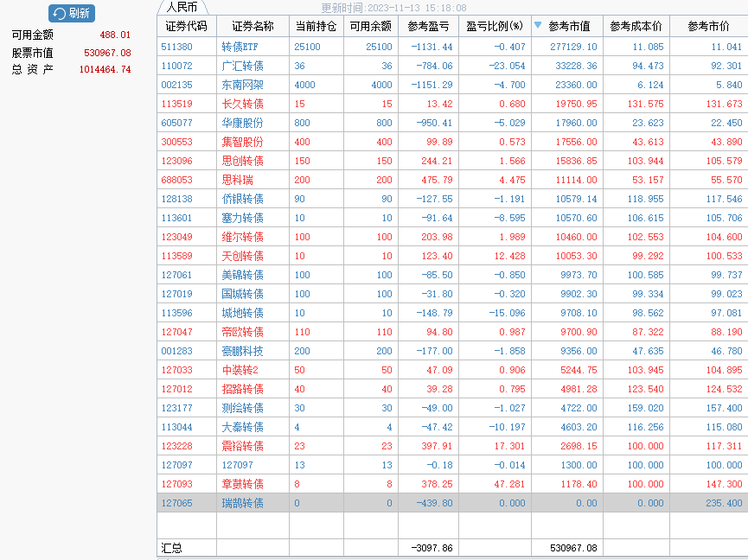748x560 pixels.
Task: Click 总资产 value 1014464.74
Action: tap(105, 70)
